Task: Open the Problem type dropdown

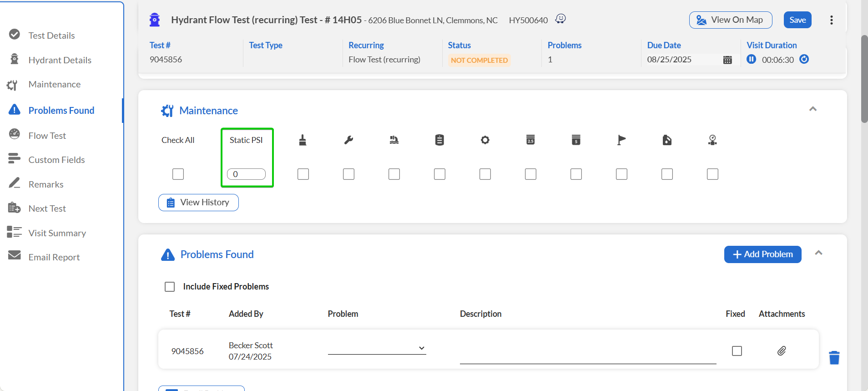Action: coord(377,348)
